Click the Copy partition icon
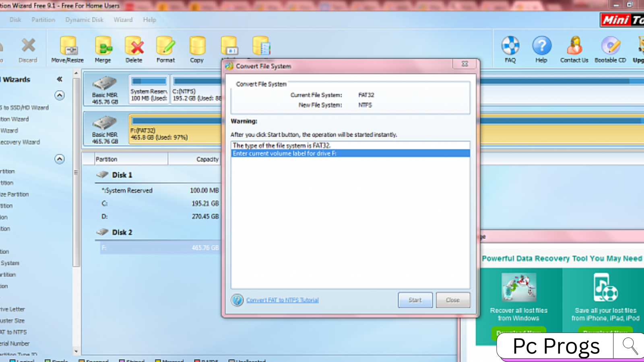 click(x=197, y=50)
